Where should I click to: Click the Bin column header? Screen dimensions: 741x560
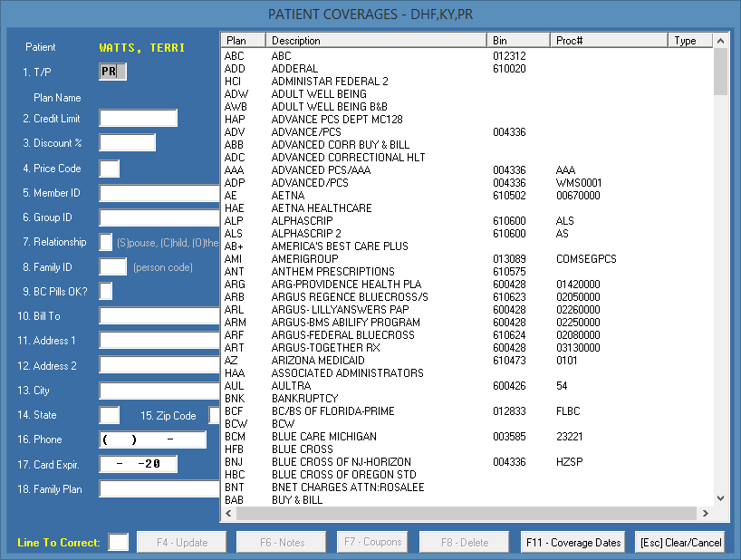click(519, 41)
